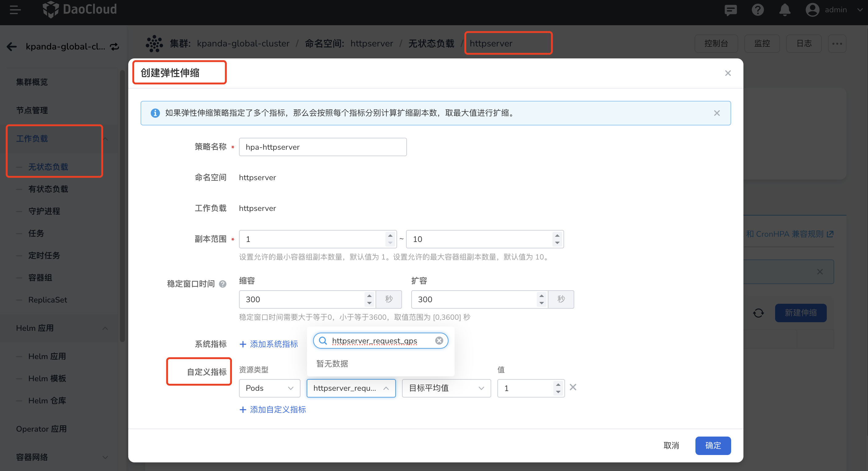The height and width of the screenshot is (471, 868).
Task: Dismiss the blue info banner
Action: pyautogui.click(x=717, y=113)
